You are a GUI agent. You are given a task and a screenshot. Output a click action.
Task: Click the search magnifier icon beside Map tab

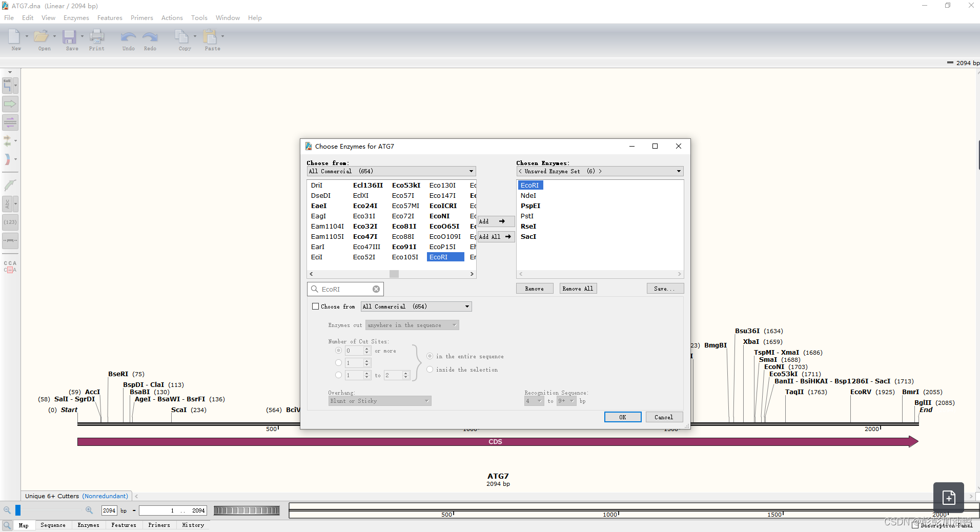click(x=7, y=525)
